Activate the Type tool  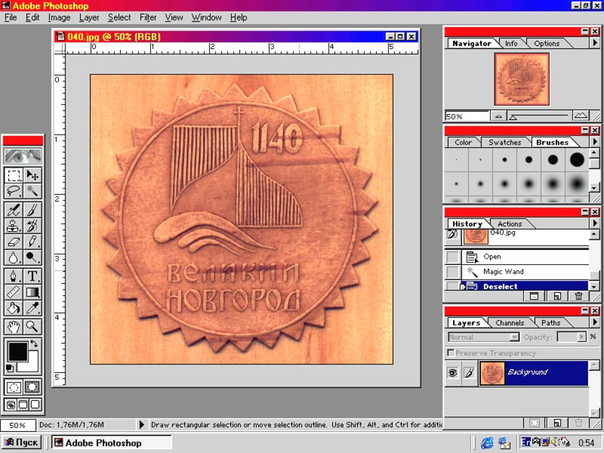tap(32, 276)
